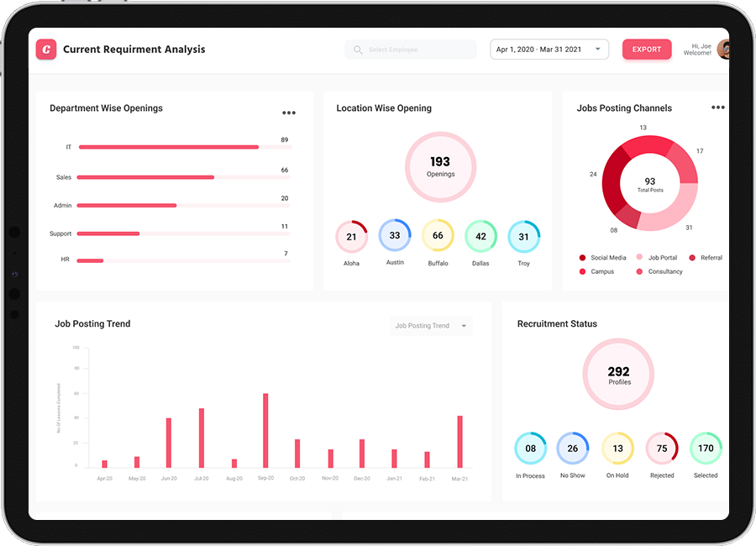The width and height of the screenshot is (756, 546).
Task: Click the Location Wise Opening heading
Action: pyautogui.click(x=384, y=108)
